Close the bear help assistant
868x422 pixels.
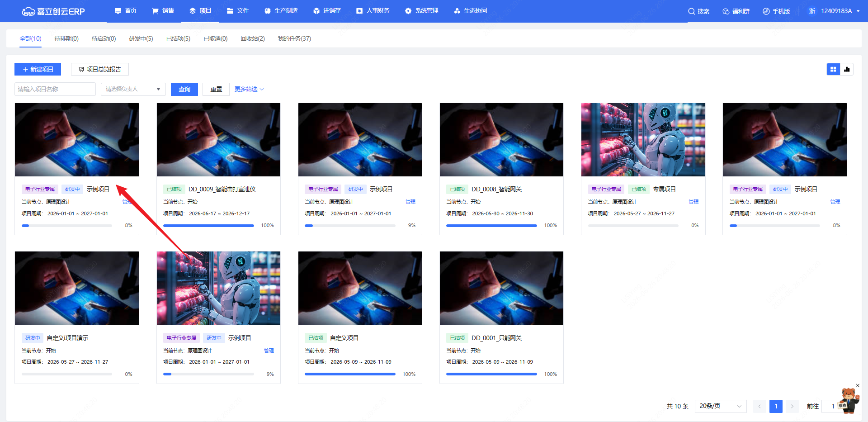[858, 385]
